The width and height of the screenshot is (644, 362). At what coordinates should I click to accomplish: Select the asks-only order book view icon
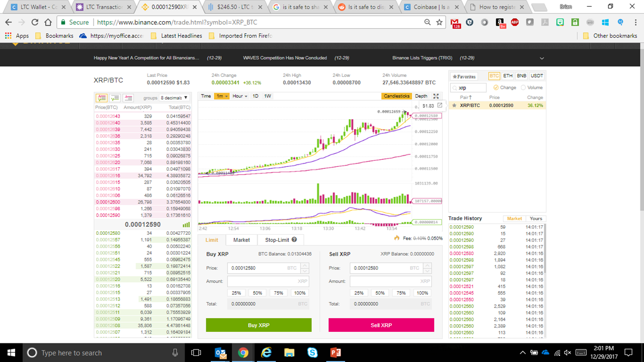(129, 98)
